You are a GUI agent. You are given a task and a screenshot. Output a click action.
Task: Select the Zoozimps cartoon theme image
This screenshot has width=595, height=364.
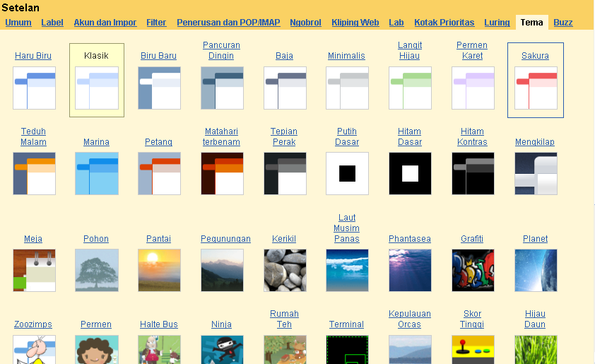click(34, 350)
